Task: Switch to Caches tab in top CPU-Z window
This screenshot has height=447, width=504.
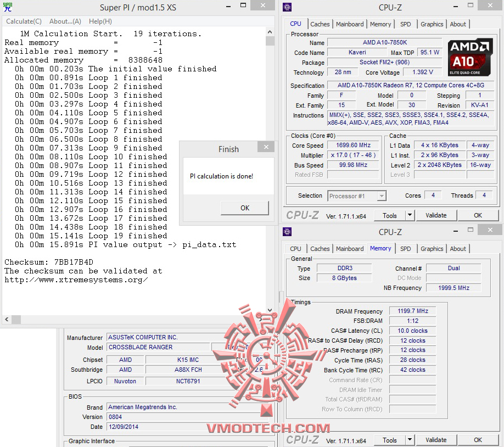Action: pos(320,24)
